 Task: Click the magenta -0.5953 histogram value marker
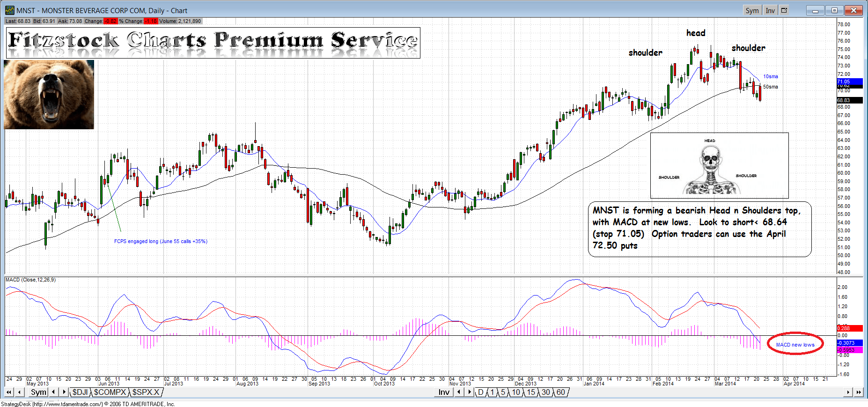click(x=849, y=350)
